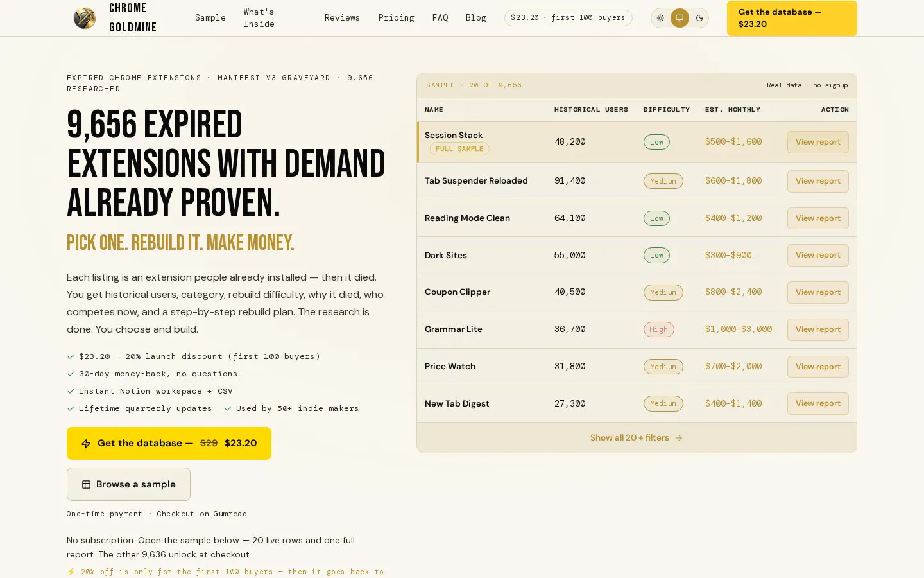Screen dimensions: 924x578
Task: View report for Grammar Lite
Action: (x=817, y=329)
